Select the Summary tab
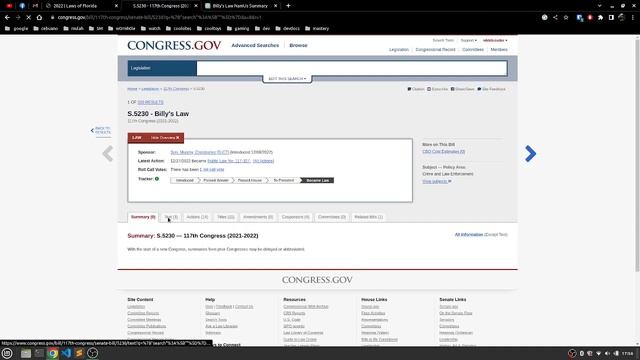Viewport: 640px width, 360px height. coord(143,217)
